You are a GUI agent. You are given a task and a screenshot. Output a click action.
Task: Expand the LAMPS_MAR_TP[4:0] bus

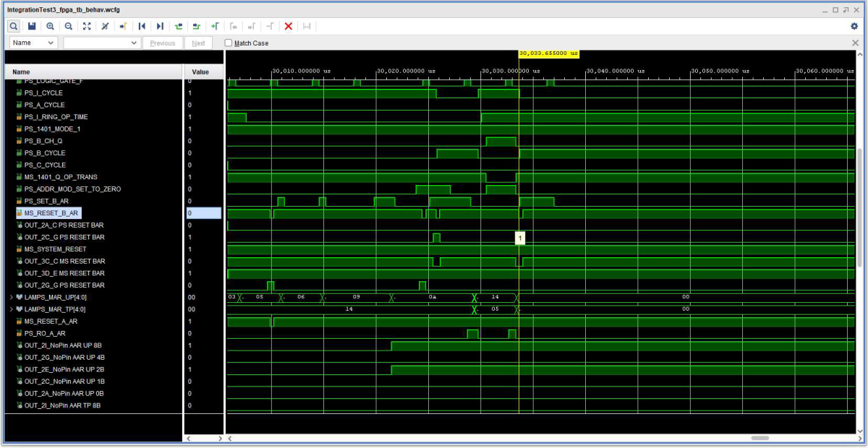[x=11, y=309]
